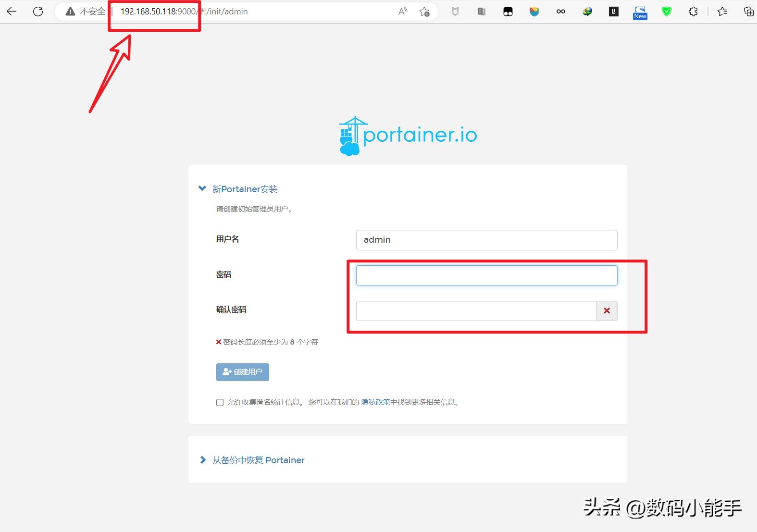This screenshot has width=757, height=532.
Task: Open the gray reader-view extension icon
Action: [x=481, y=12]
